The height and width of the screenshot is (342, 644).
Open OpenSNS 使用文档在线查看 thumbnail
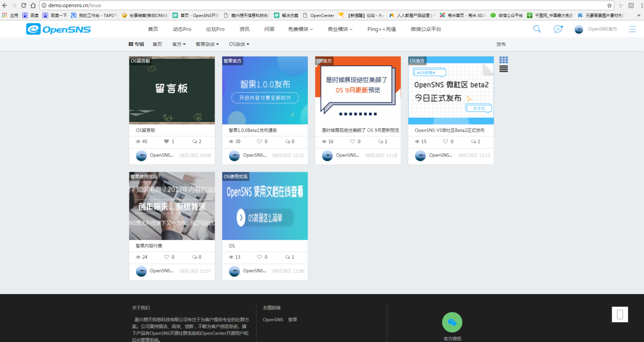click(265, 206)
